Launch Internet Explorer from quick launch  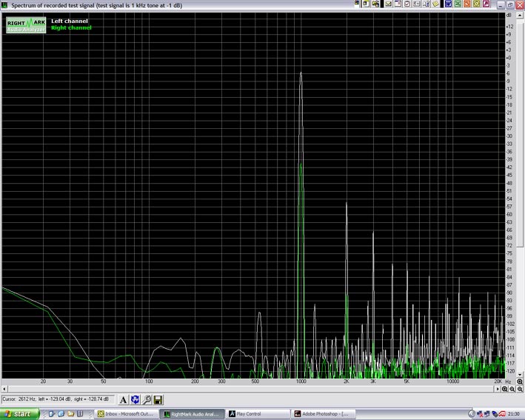(x=61, y=414)
